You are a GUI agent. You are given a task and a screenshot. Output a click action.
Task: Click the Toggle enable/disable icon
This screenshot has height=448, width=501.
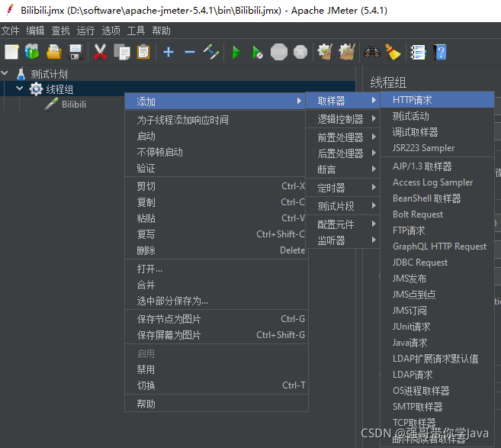click(211, 52)
